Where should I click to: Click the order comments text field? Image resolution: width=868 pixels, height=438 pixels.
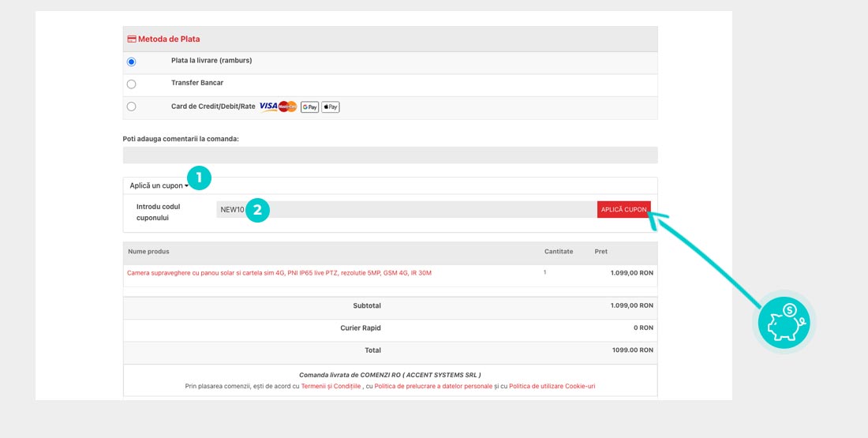coord(390,155)
